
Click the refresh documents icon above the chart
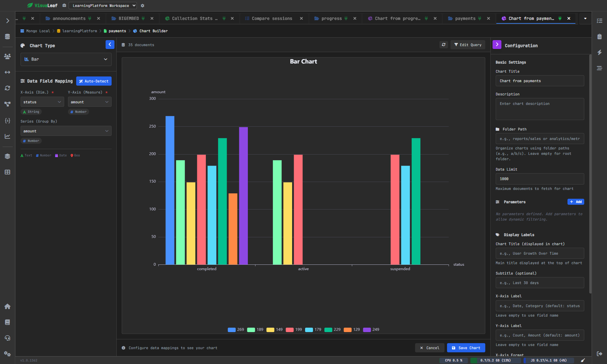pos(444,45)
